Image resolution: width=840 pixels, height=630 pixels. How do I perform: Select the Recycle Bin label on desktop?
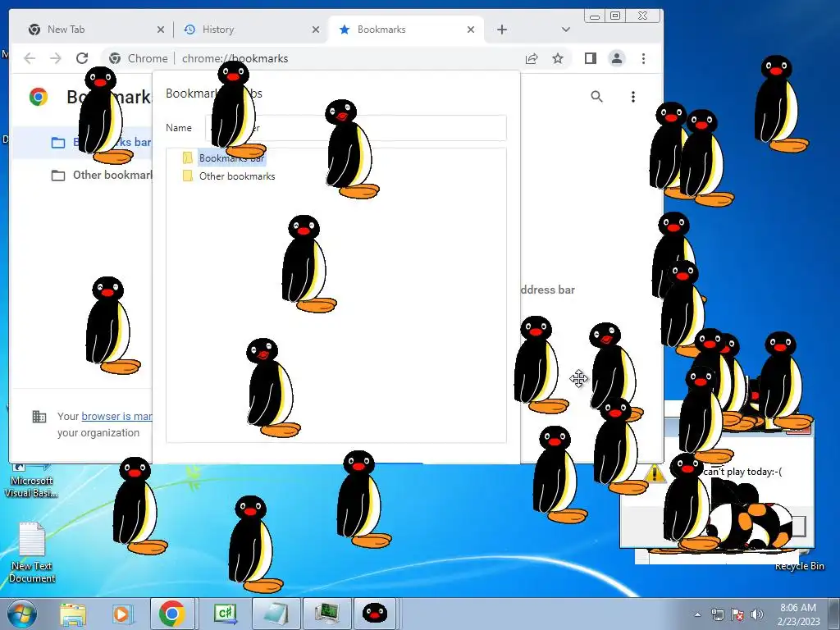(x=799, y=566)
